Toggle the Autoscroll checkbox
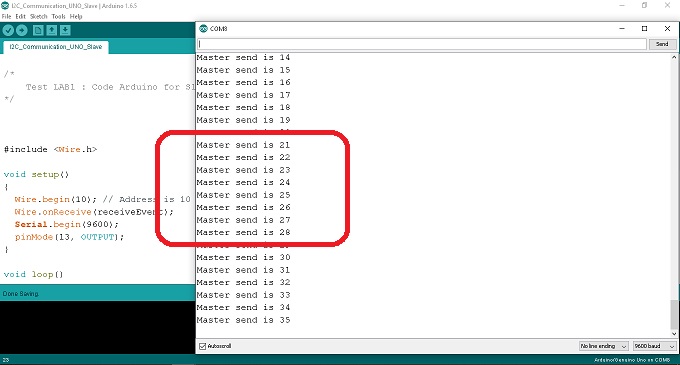The width and height of the screenshot is (680, 365). [203, 346]
